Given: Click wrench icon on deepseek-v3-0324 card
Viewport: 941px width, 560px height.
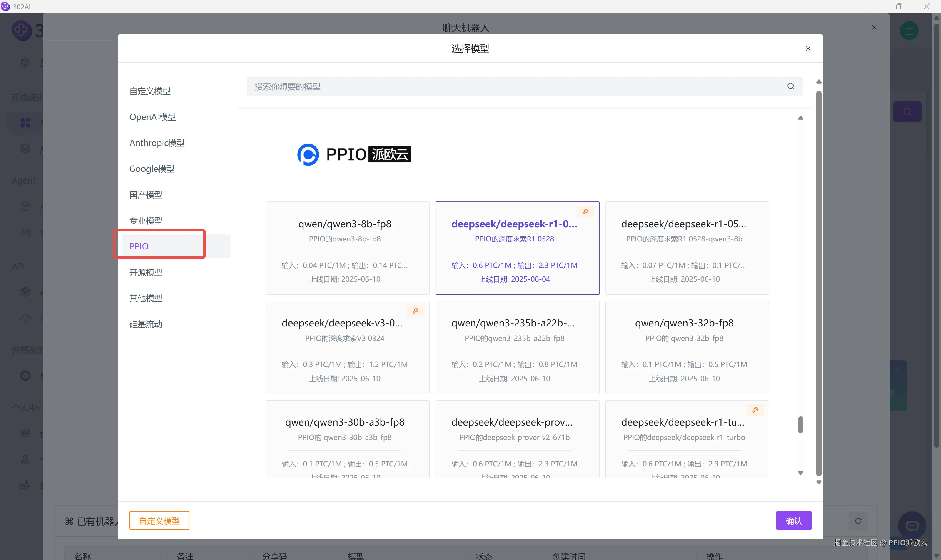Looking at the screenshot, I should pos(416,311).
